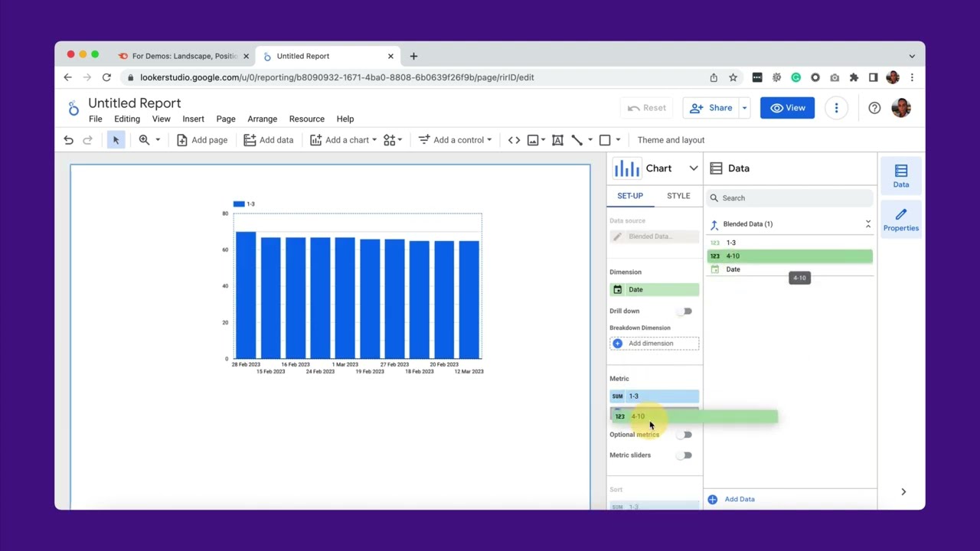The width and height of the screenshot is (980, 551).
Task: Click Add Data at panel bottom
Action: pyautogui.click(x=739, y=499)
